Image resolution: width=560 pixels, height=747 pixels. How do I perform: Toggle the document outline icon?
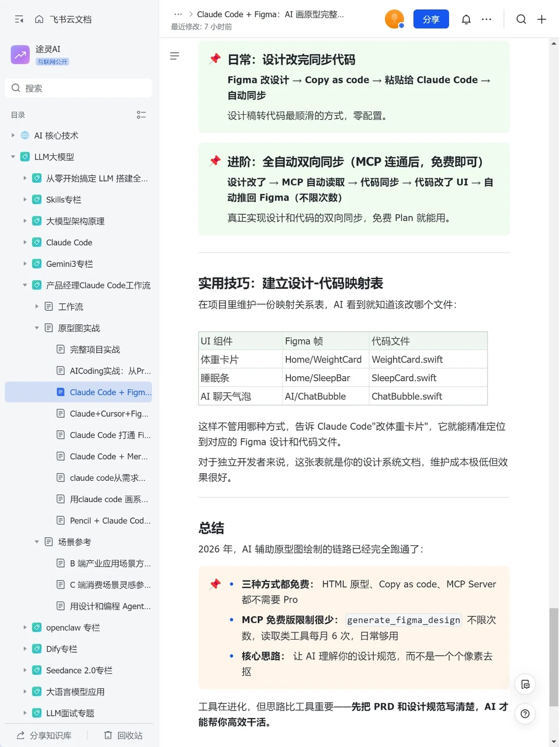pyautogui.click(x=175, y=56)
